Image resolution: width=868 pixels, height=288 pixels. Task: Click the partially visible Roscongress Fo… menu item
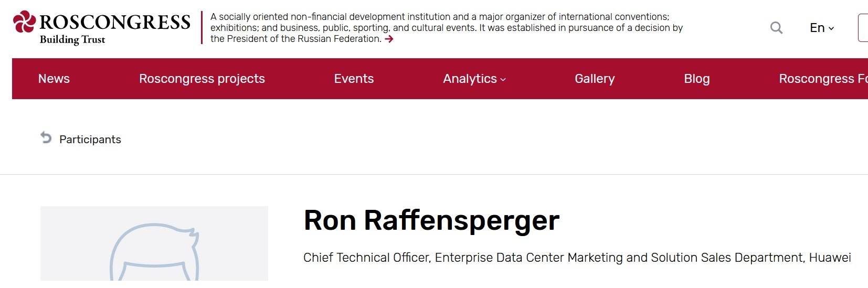tap(822, 79)
